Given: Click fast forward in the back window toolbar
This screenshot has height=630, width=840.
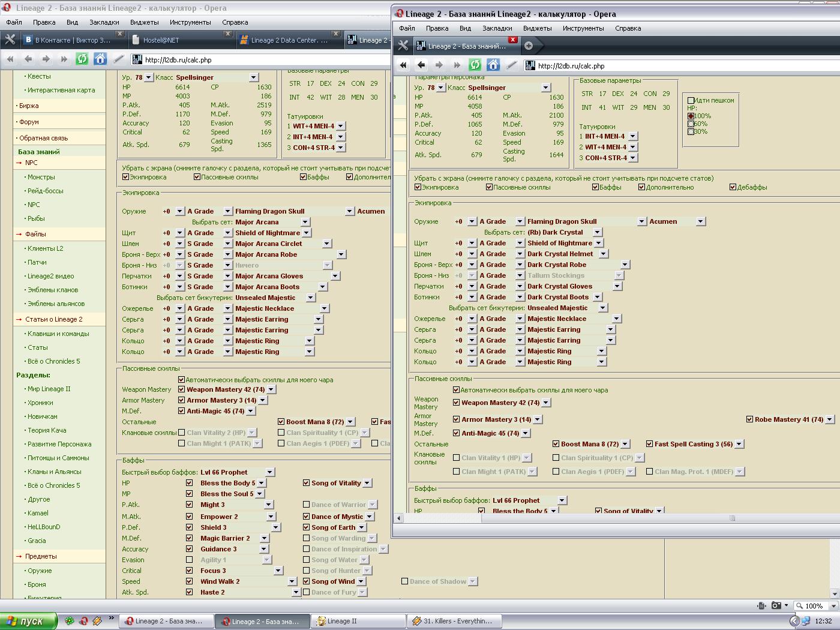Looking at the screenshot, I should click(x=64, y=59).
